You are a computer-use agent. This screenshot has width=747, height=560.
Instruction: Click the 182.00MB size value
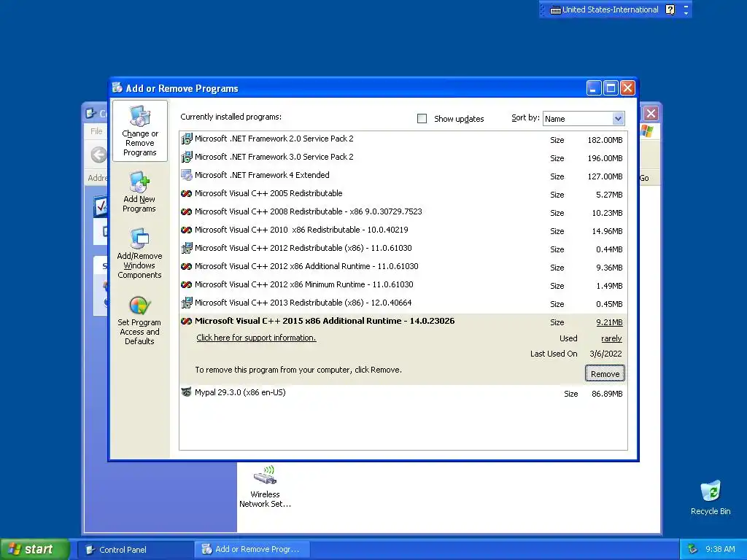(x=605, y=140)
